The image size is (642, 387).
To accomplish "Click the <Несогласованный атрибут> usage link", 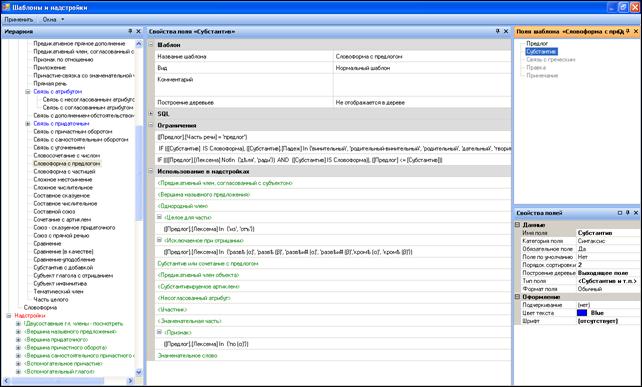I will (194, 298).
